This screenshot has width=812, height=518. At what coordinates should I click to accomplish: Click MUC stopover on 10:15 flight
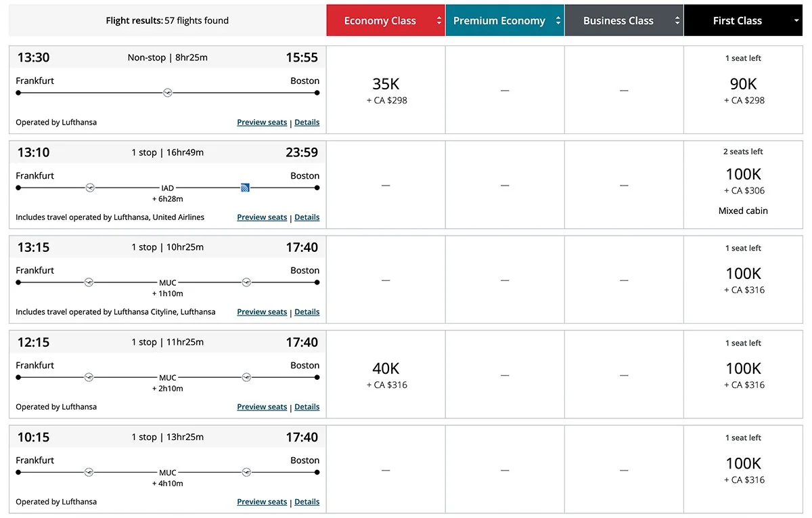pyautogui.click(x=168, y=473)
